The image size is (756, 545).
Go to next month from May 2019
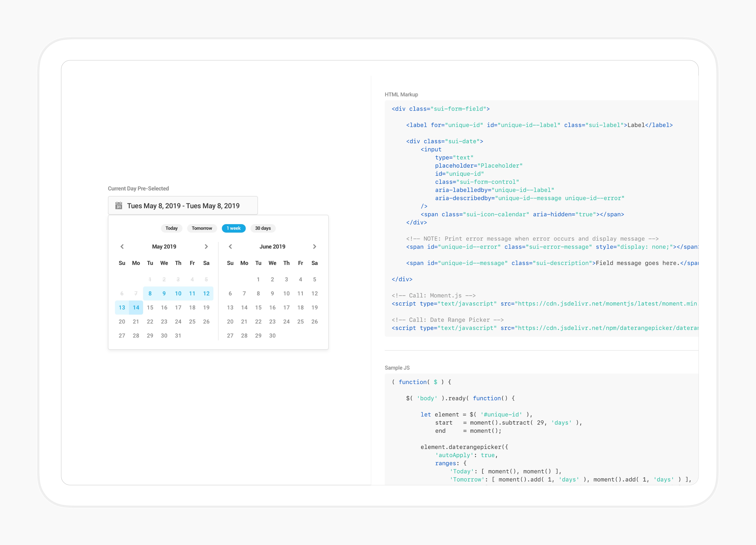tap(206, 247)
